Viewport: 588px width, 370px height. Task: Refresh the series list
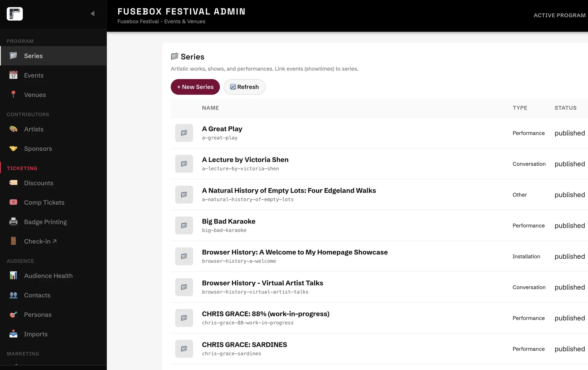[x=244, y=87]
